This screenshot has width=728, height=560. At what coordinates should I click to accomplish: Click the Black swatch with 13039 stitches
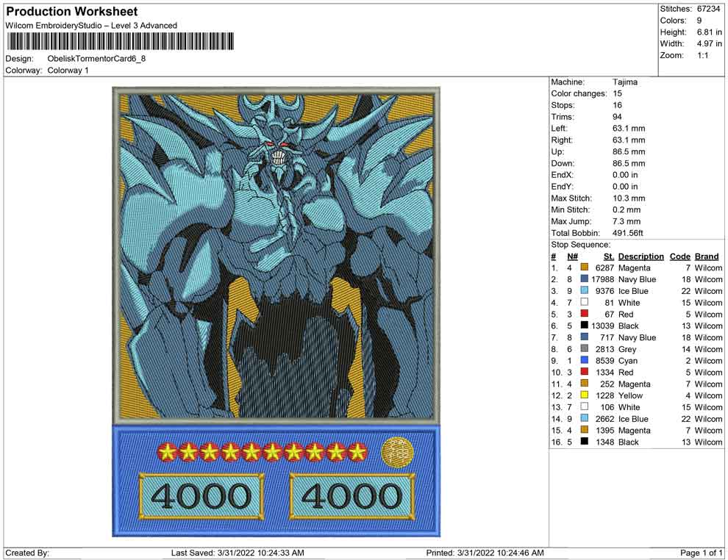click(585, 326)
